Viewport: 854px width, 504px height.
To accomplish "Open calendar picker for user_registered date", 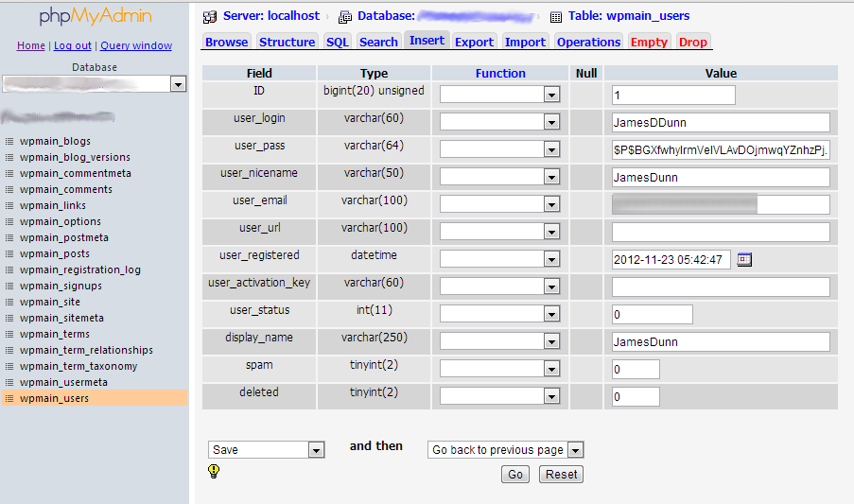I will [744, 260].
